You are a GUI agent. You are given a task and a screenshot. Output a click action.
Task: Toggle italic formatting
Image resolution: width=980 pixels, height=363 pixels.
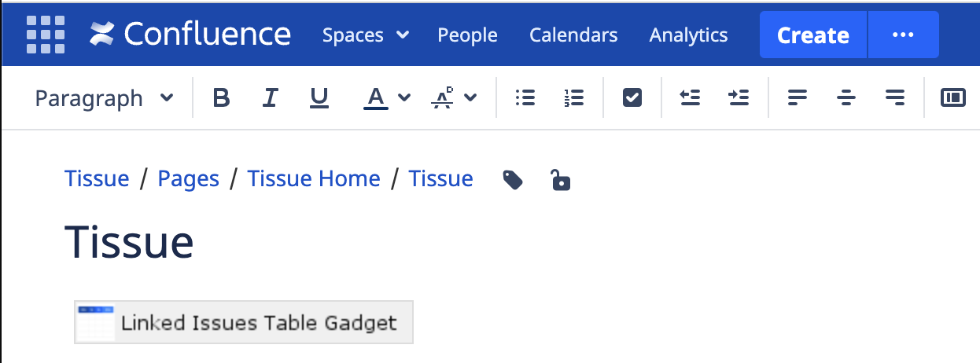(271, 97)
